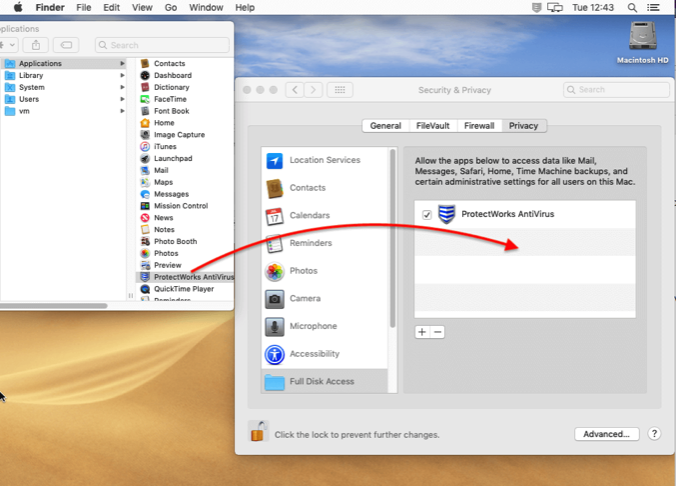Image resolution: width=676 pixels, height=486 pixels.
Task: Click display mirroring icon in menu bar
Action: pos(555,7)
